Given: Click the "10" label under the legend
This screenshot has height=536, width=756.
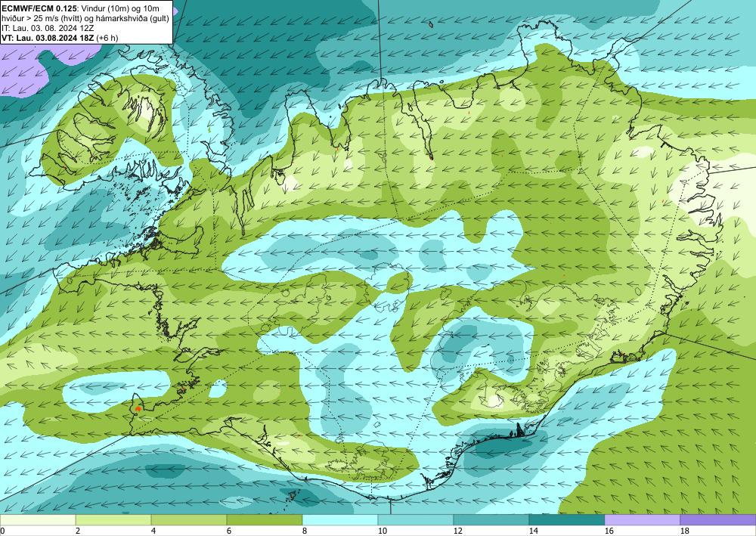Looking at the screenshot, I should [x=382, y=531].
